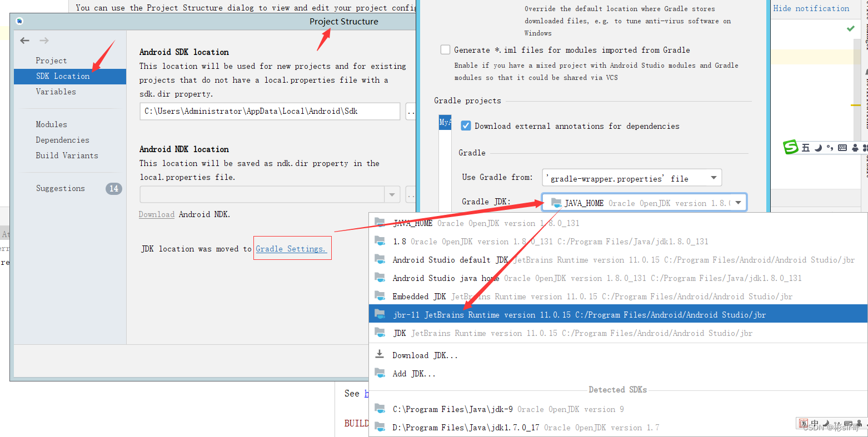Open Build Variants in the sidebar

click(x=67, y=155)
